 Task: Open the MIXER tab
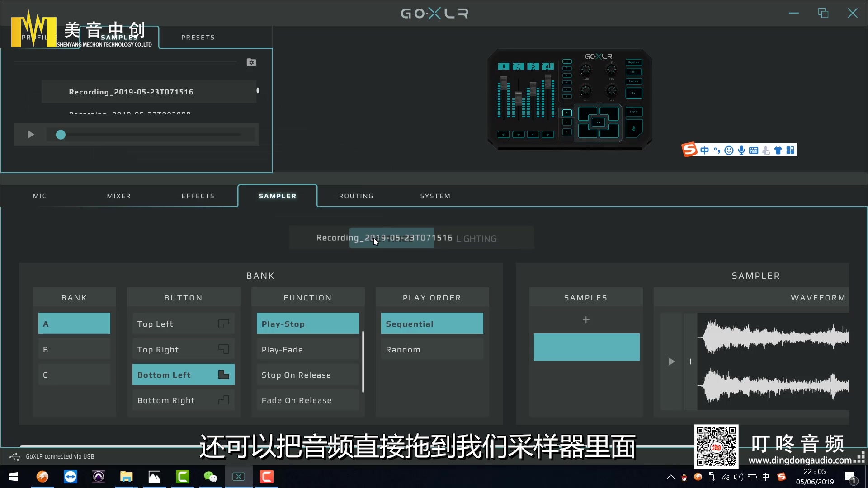119,196
